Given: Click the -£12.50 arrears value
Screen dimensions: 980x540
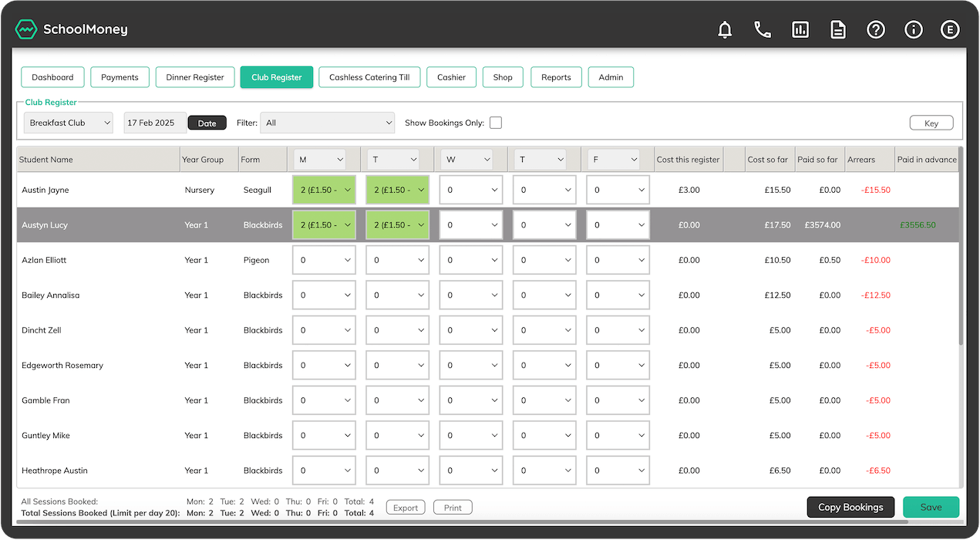Looking at the screenshot, I should coord(875,295).
